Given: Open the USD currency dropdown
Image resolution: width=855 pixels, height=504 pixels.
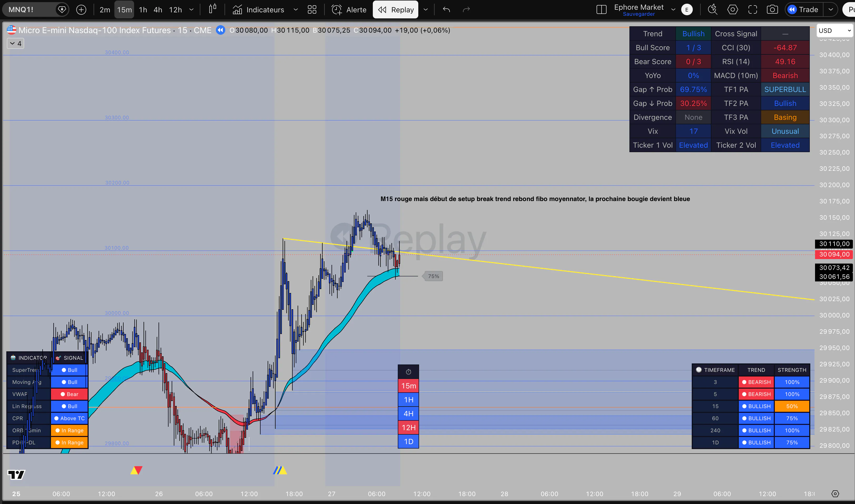Looking at the screenshot, I should point(834,30).
